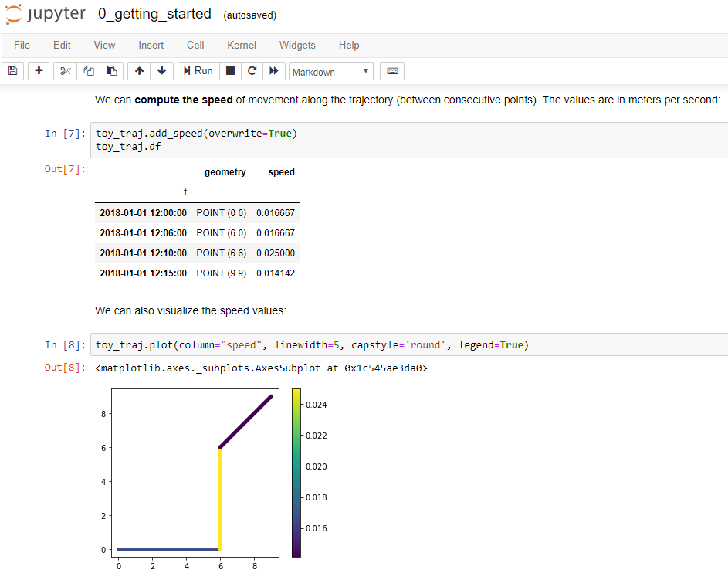The image size is (728, 580).
Task: Open the Cell menu
Action: (x=195, y=45)
